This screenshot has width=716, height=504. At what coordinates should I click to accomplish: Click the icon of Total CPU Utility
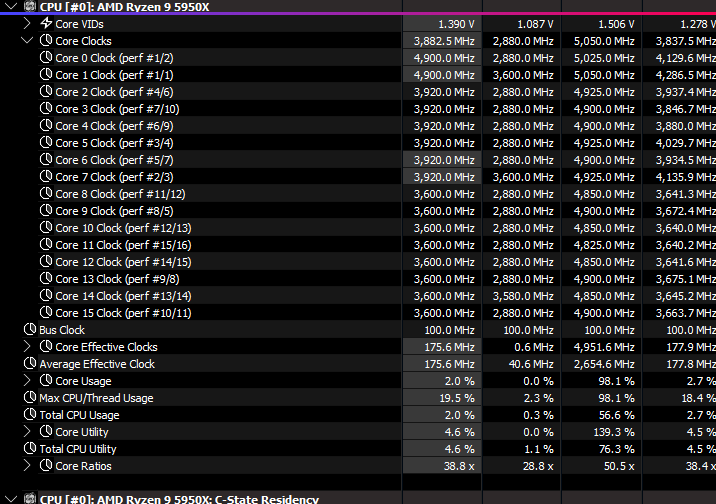[30, 448]
